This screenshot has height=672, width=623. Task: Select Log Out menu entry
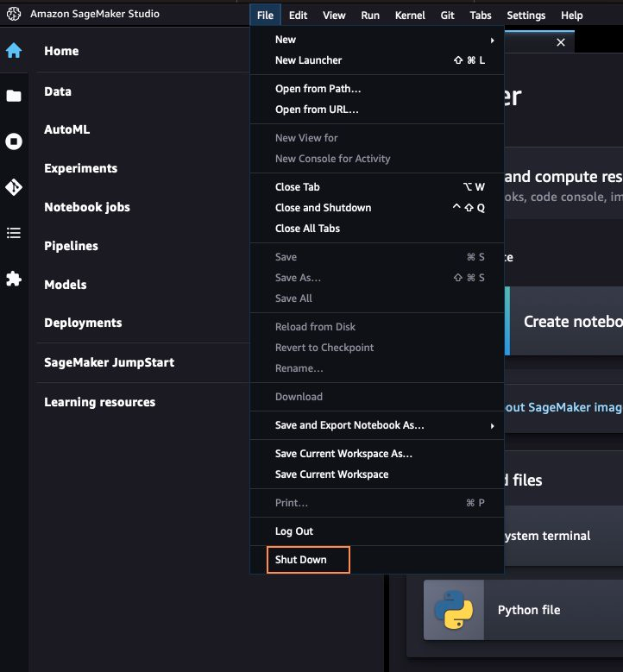point(377,531)
